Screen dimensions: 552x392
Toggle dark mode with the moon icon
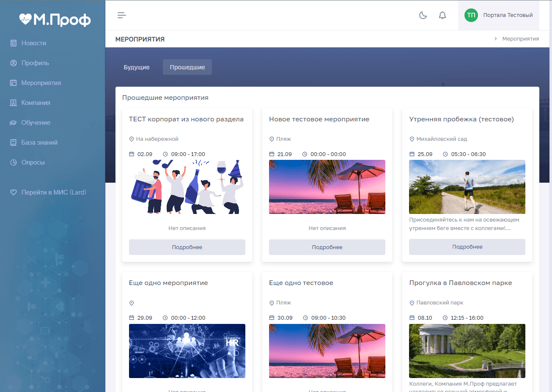coord(423,15)
